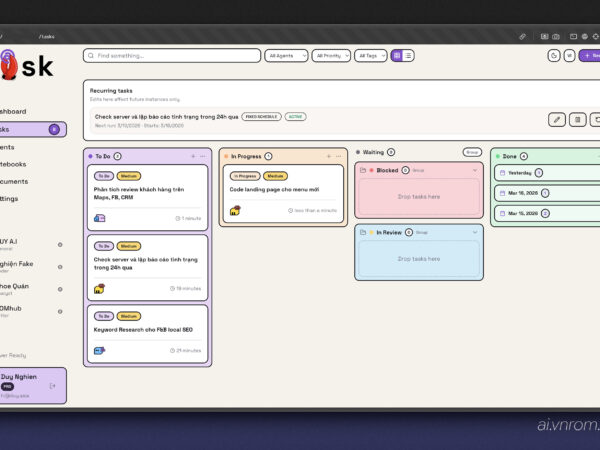Image resolution: width=600 pixels, height=450 pixels.
Task: Click logout icon beside Duy Nghien
Action: tap(52, 385)
